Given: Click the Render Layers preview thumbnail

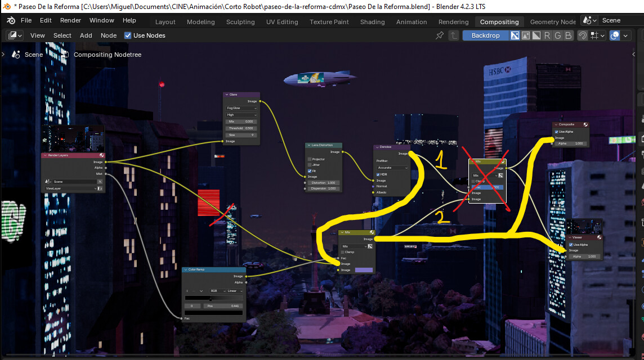Looking at the screenshot, I should pos(73,139).
